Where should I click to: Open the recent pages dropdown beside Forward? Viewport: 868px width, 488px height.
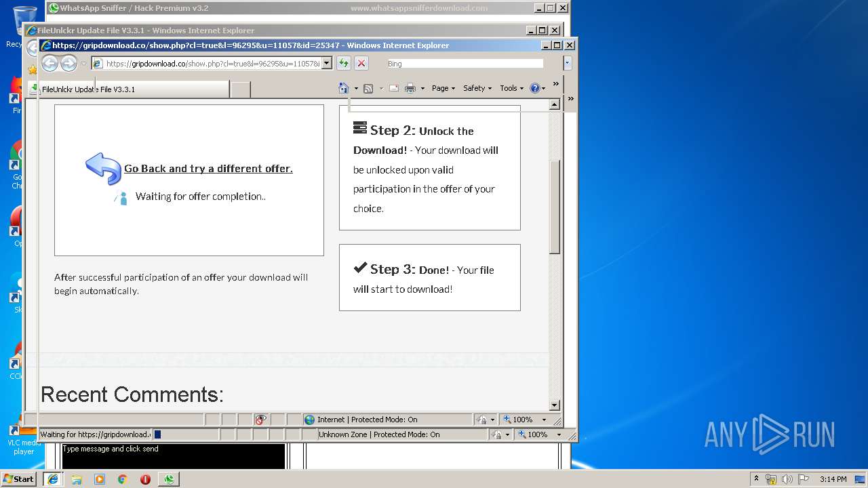83,64
